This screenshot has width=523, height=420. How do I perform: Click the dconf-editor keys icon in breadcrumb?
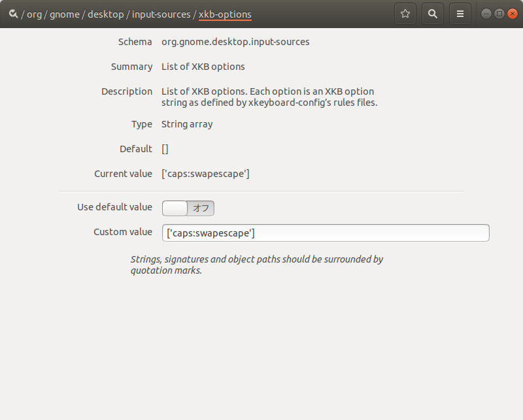click(x=13, y=13)
